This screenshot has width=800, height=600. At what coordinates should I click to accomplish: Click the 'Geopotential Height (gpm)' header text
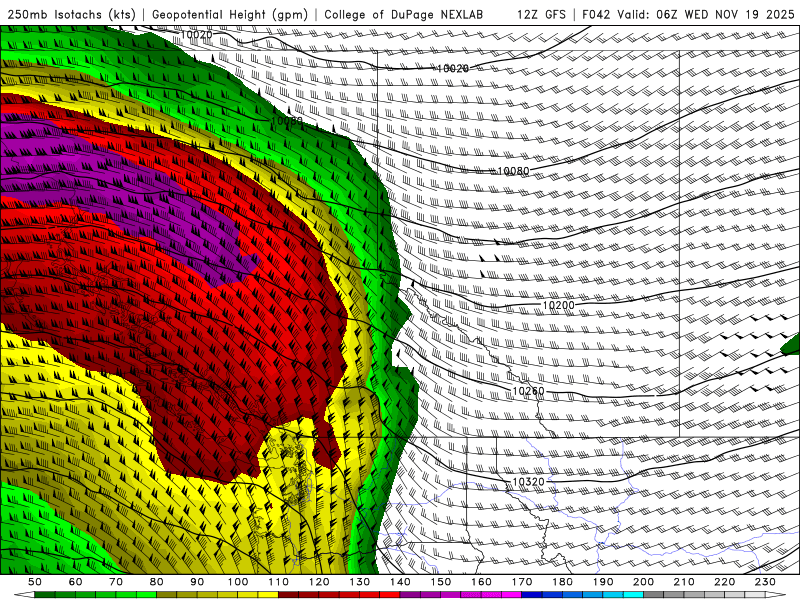230,14
